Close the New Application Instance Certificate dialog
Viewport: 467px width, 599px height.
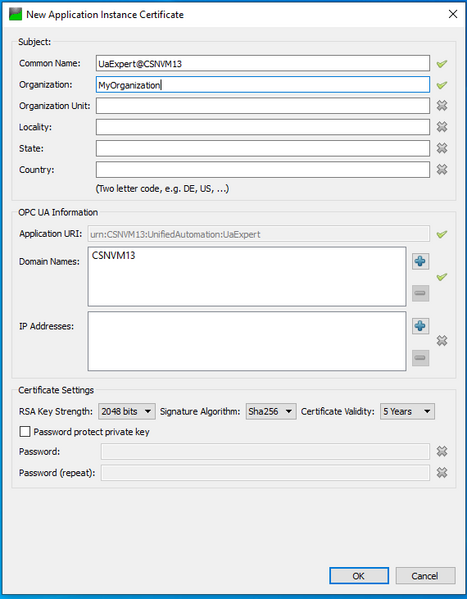[x=453, y=14]
